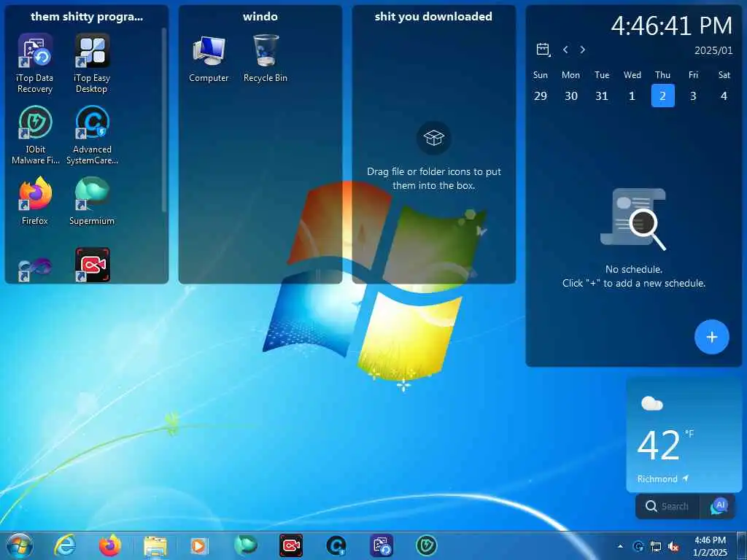Image resolution: width=747 pixels, height=560 pixels.
Task: Open the red screen recorder shortcut
Action: (x=93, y=264)
